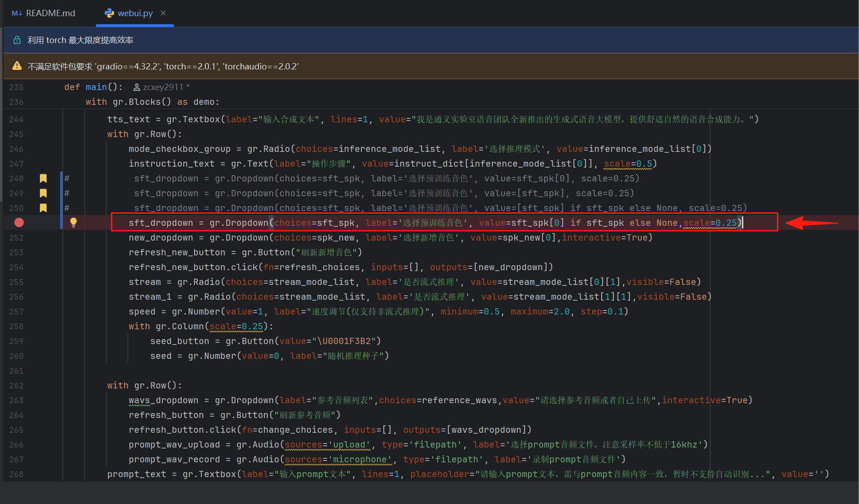Remove the bookmark on line 250

pyautogui.click(x=43, y=208)
